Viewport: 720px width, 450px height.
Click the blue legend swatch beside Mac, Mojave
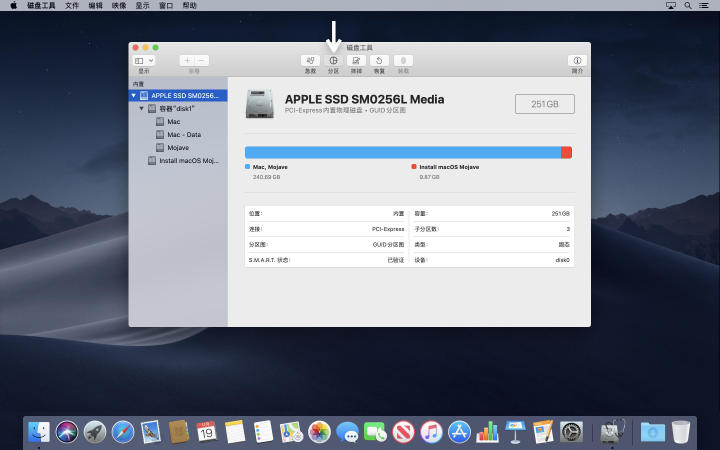(248, 167)
